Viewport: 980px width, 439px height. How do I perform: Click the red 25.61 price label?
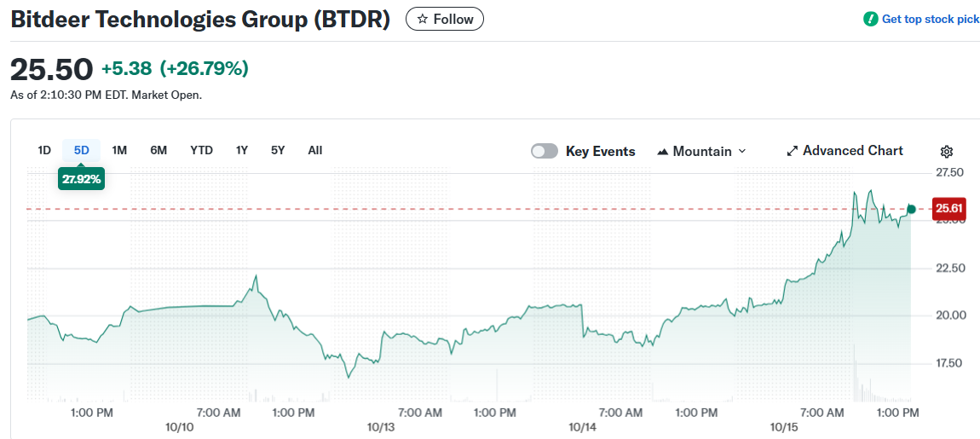(x=948, y=208)
